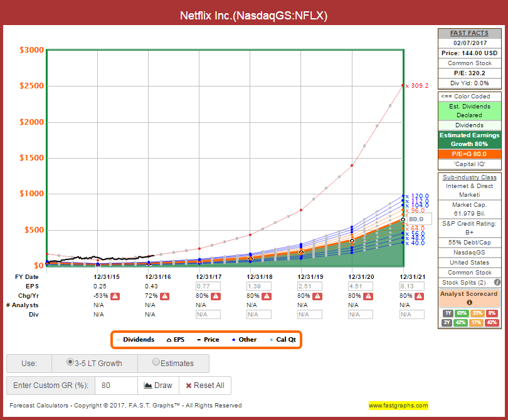508x420 pixels.
Task: Click the warning icon under 12/31/19
Action: click(x=317, y=296)
